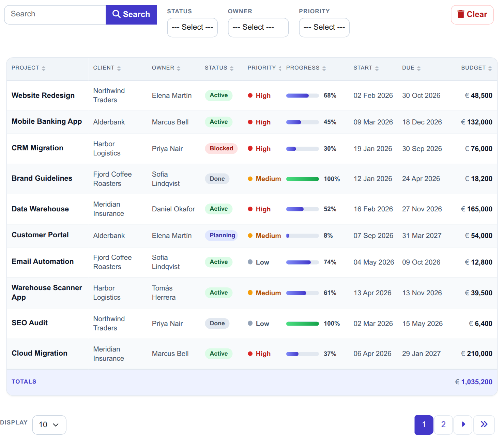Sort by the Priority column sort icon
The image size is (504, 448).
click(280, 69)
